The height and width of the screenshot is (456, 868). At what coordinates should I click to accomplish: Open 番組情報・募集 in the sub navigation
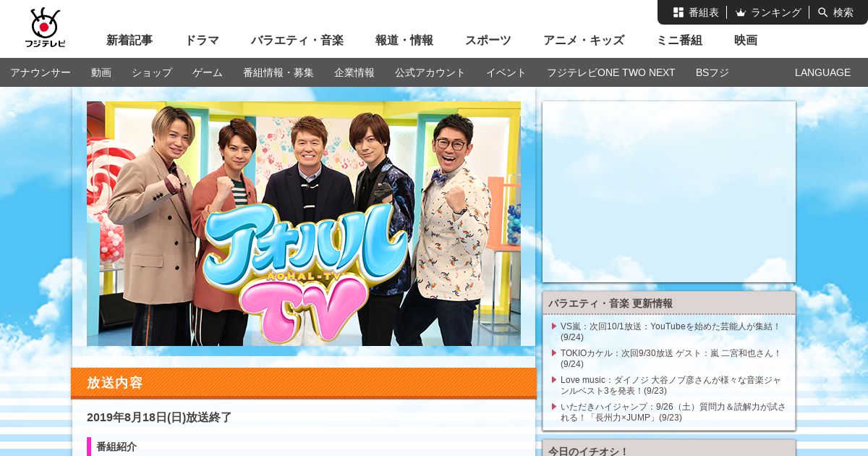278,72
